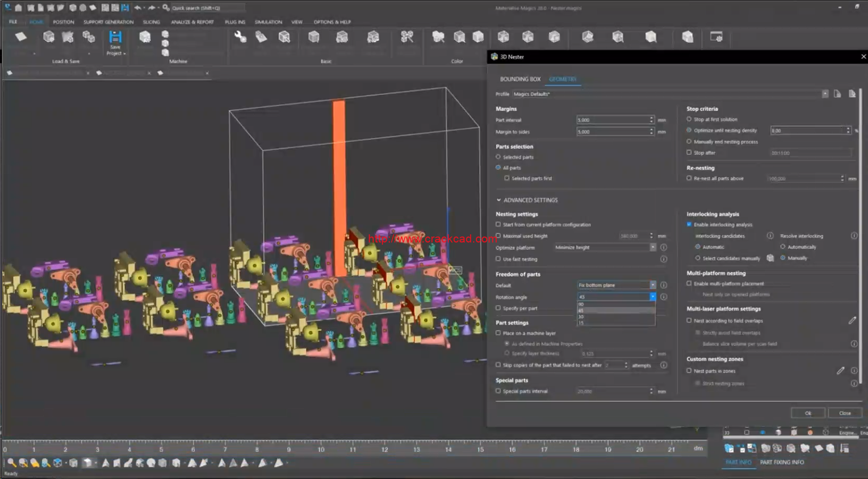Click the info icon beside Resolve interlocking
The image size is (868, 479).
(x=854, y=236)
